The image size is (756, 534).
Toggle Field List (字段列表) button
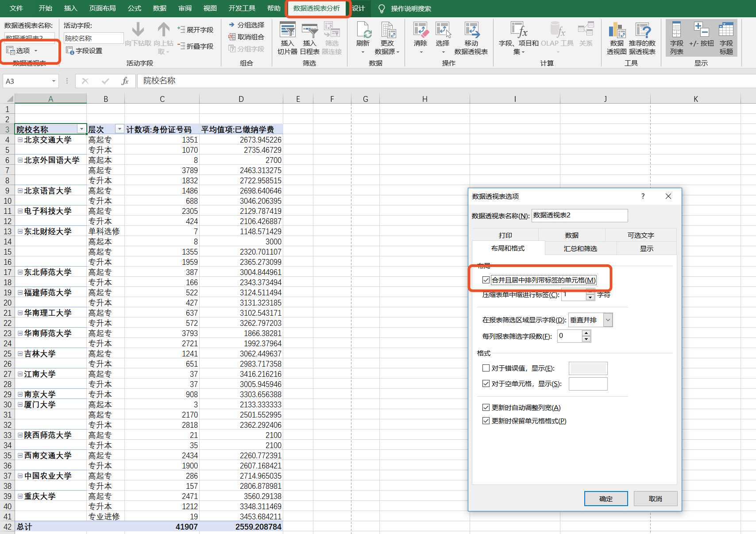(676, 38)
